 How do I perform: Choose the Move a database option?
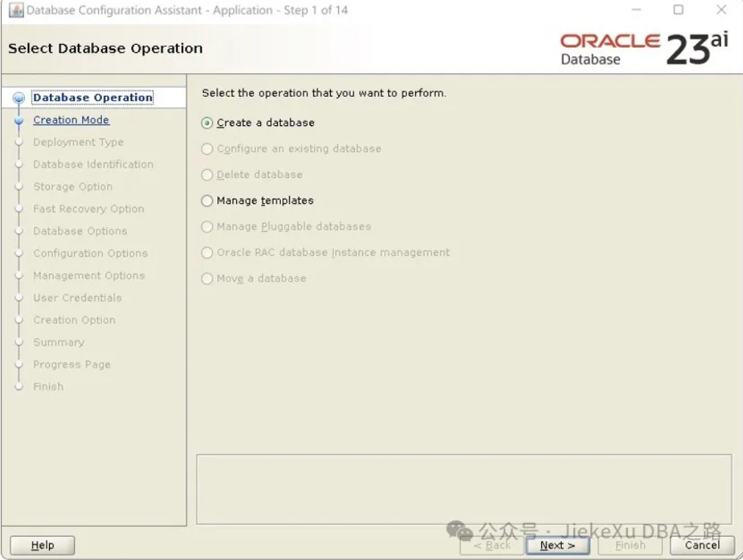click(207, 279)
